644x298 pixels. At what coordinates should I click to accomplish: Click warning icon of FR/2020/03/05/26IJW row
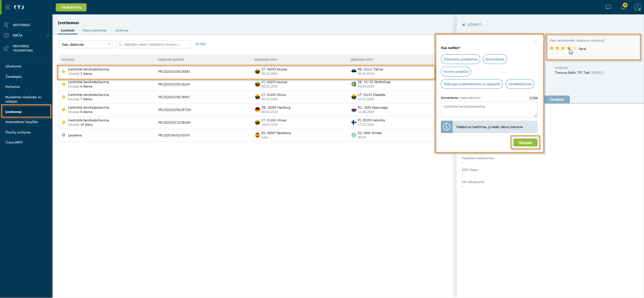(63, 84)
